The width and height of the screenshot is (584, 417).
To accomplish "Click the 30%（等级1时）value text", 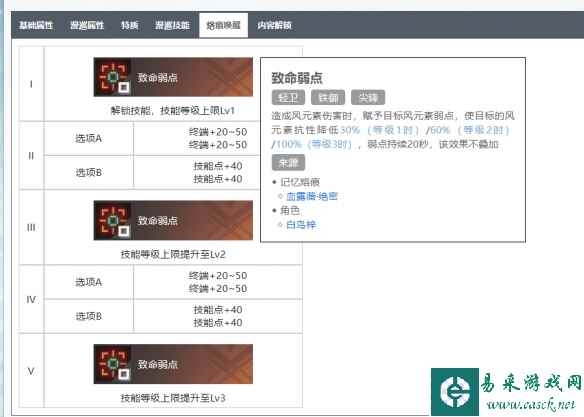I will (380, 130).
